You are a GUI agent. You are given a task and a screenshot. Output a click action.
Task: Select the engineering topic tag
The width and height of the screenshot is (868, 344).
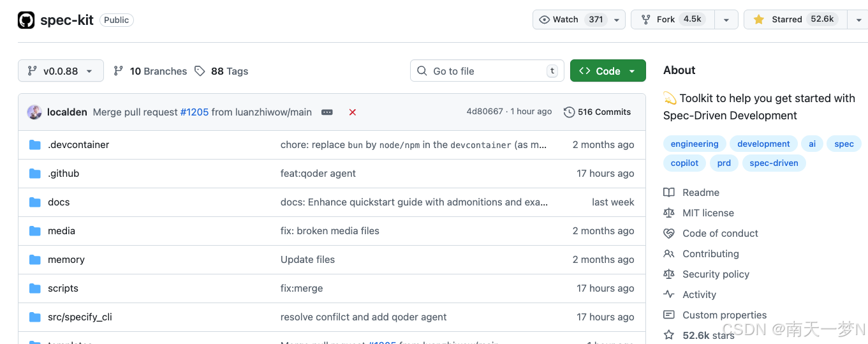(695, 144)
